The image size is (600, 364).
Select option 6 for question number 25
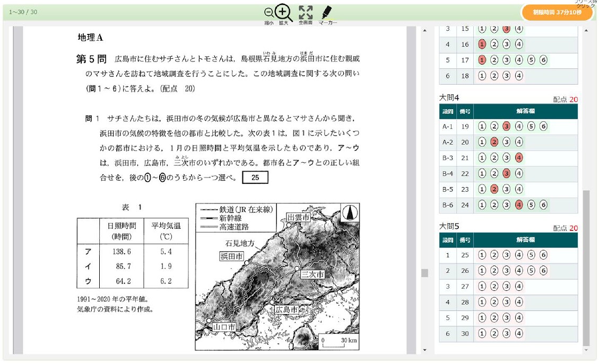point(543,255)
